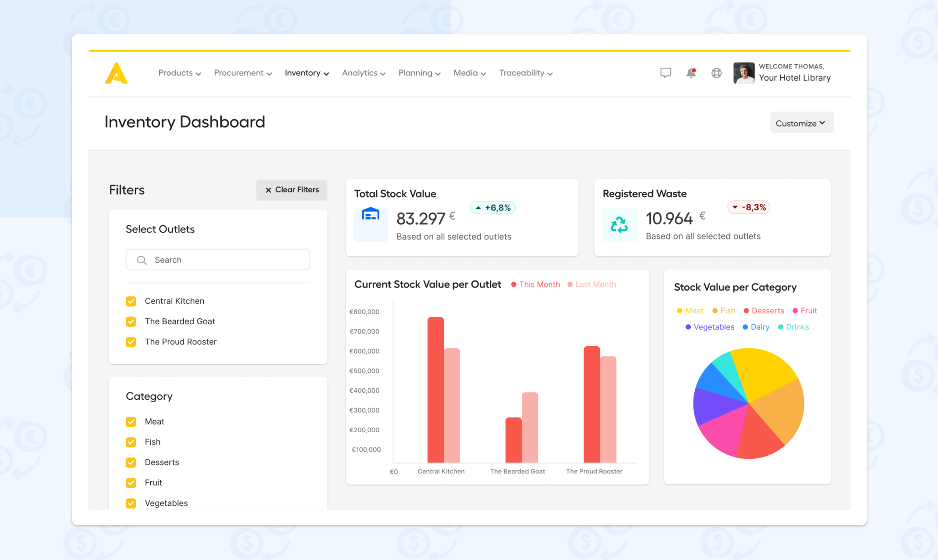Uncheck the Desserts category checkbox

coord(131,462)
